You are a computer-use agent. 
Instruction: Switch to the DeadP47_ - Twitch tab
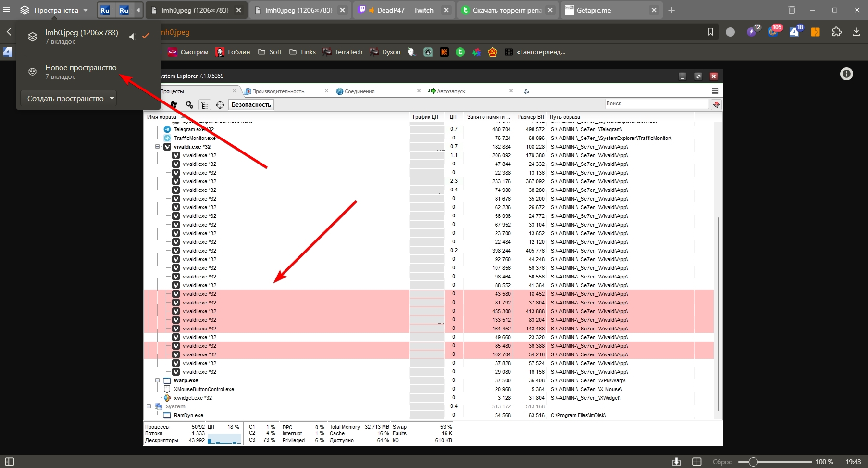click(x=405, y=10)
